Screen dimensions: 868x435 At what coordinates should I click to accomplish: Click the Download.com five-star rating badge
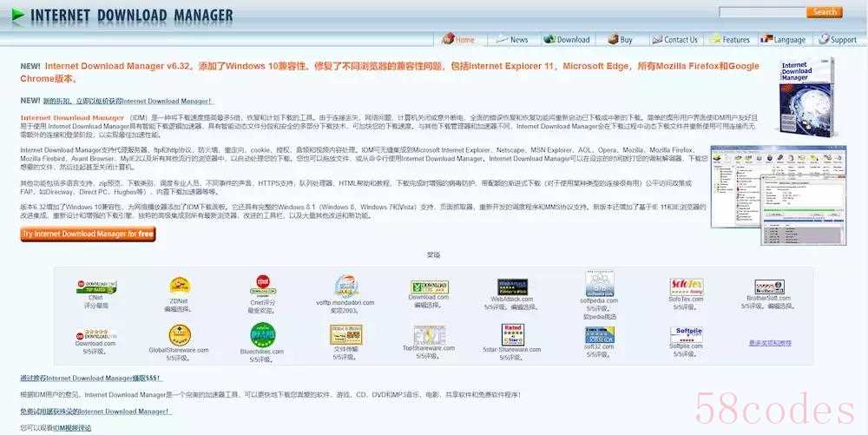(96, 334)
